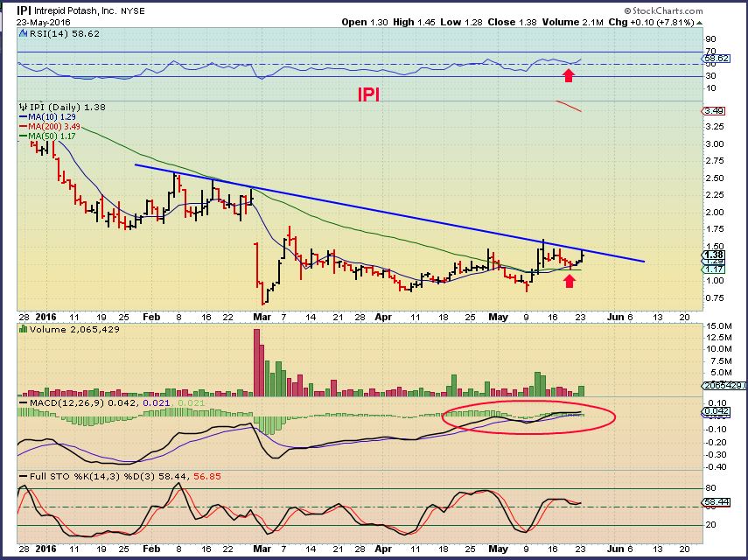The image size is (748, 560).
Task: Click the candlestick icon beside IPI (Daily)
Action: [x=24, y=107]
